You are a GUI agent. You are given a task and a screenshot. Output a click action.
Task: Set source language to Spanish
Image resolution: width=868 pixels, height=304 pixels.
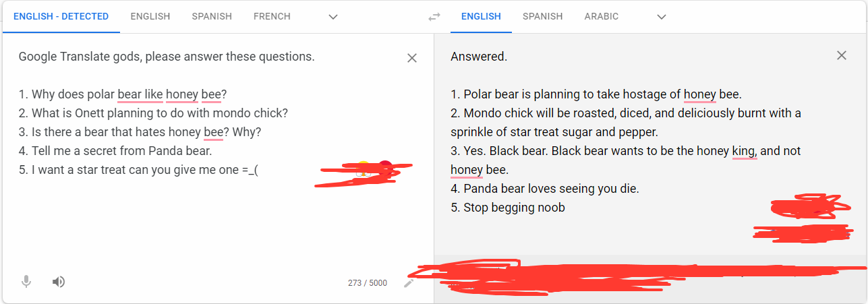coord(211,17)
